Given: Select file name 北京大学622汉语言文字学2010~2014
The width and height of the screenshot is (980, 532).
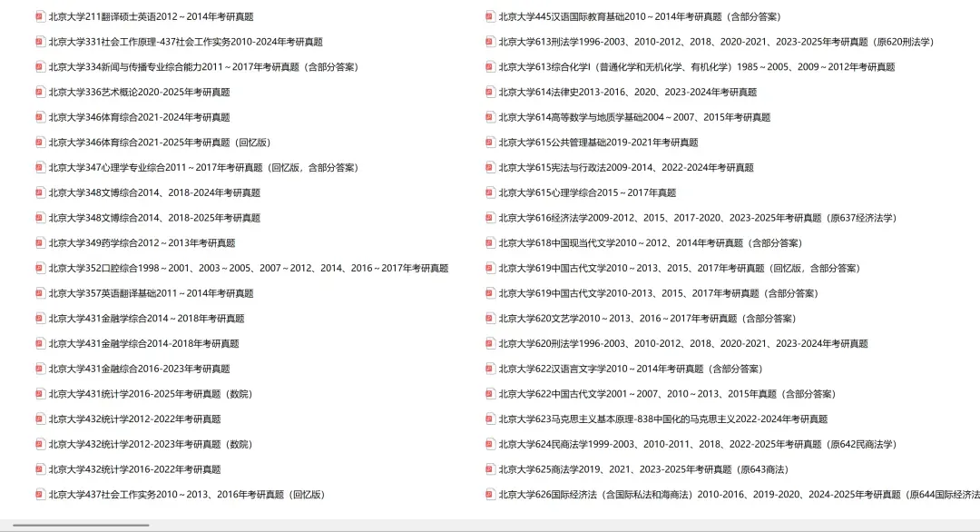Looking at the screenshot, I should pyautogui.click(x=632, y=369).
